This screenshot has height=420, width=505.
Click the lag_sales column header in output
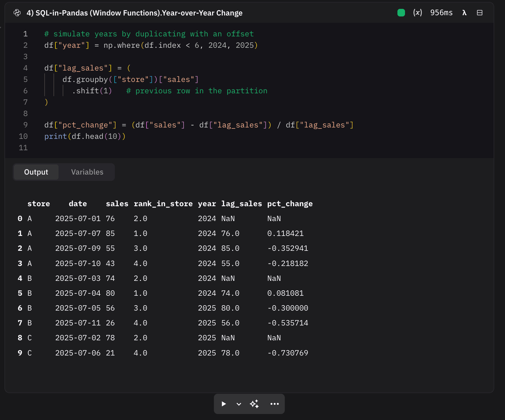241,204
